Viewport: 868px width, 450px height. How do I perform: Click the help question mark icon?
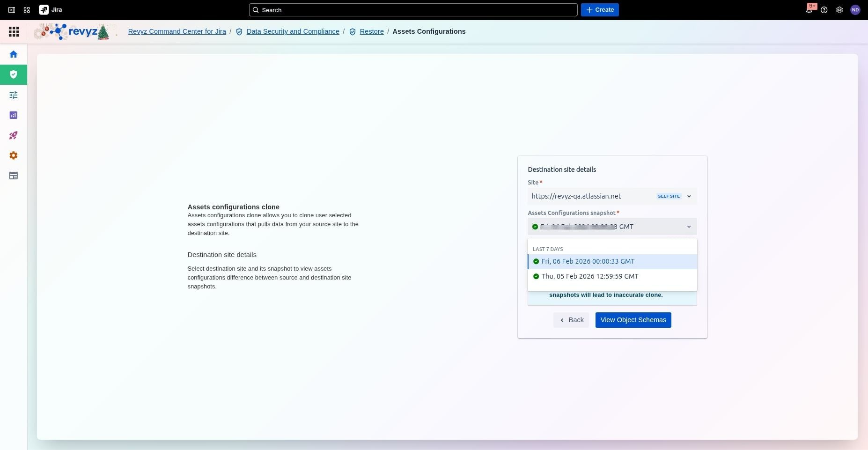(x=824, y=10)
